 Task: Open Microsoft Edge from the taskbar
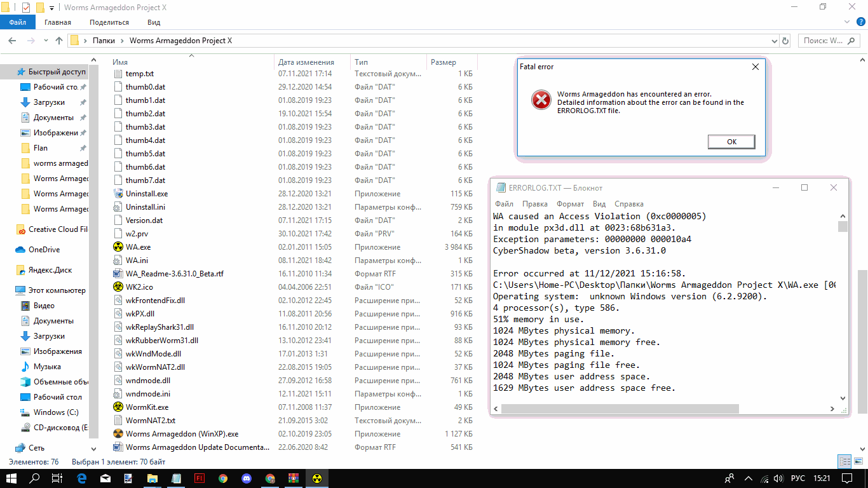coord(81,478)
